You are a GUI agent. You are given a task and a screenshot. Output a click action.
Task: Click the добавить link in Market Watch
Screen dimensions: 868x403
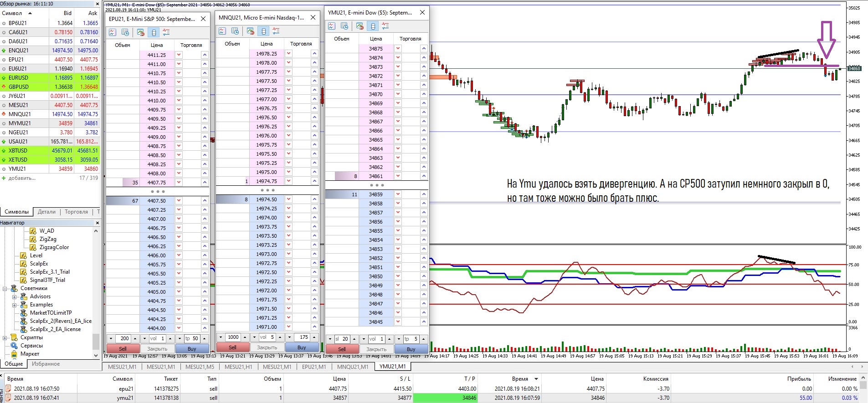pos(22,178)
